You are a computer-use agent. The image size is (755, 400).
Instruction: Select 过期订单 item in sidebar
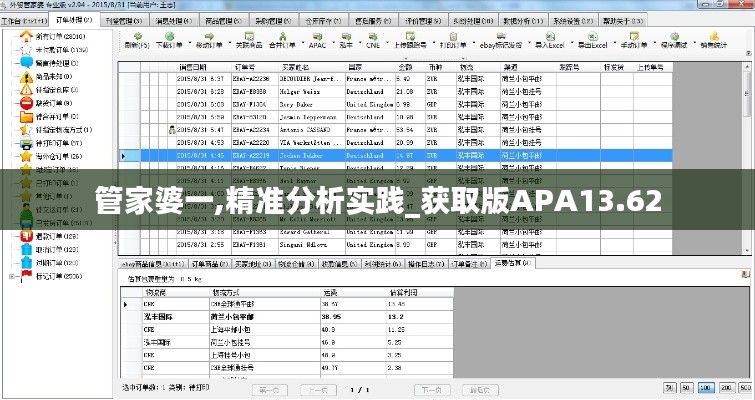(49, 263)
